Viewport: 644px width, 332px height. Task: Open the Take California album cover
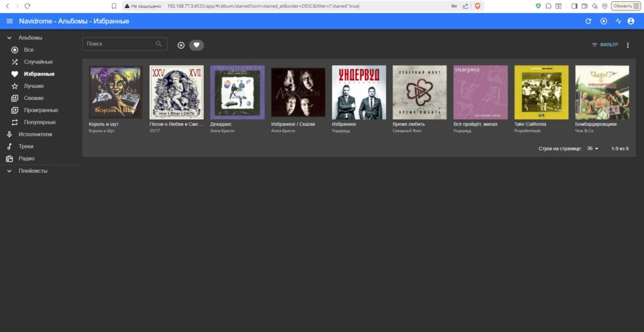[541, 92]
